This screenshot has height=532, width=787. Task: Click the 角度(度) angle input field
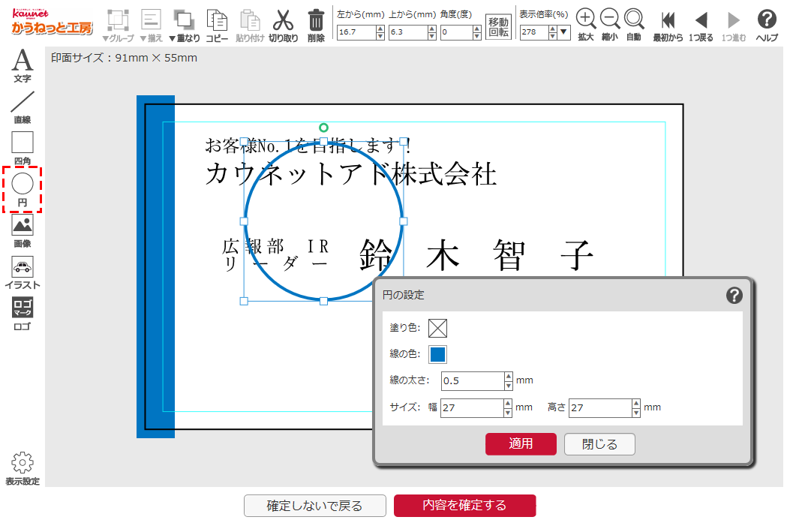coord(456,32)
